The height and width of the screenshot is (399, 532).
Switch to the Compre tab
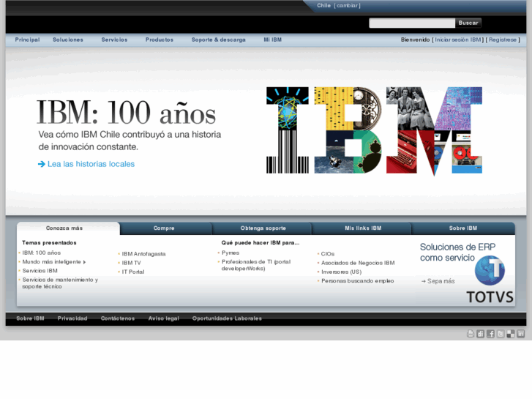164,228
